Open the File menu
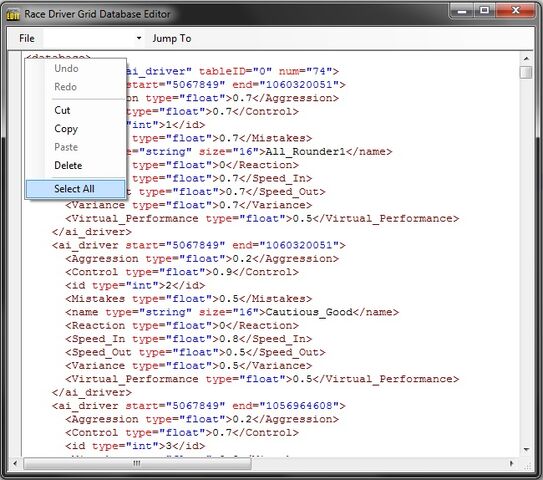 click(27, 38)
